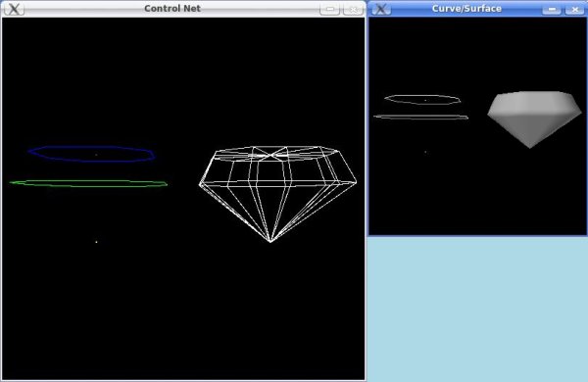This screenshot has height=382, width=588.
Task: Select the lower flat gray curve in Curve/Surface
Action: tap(420, 118)
